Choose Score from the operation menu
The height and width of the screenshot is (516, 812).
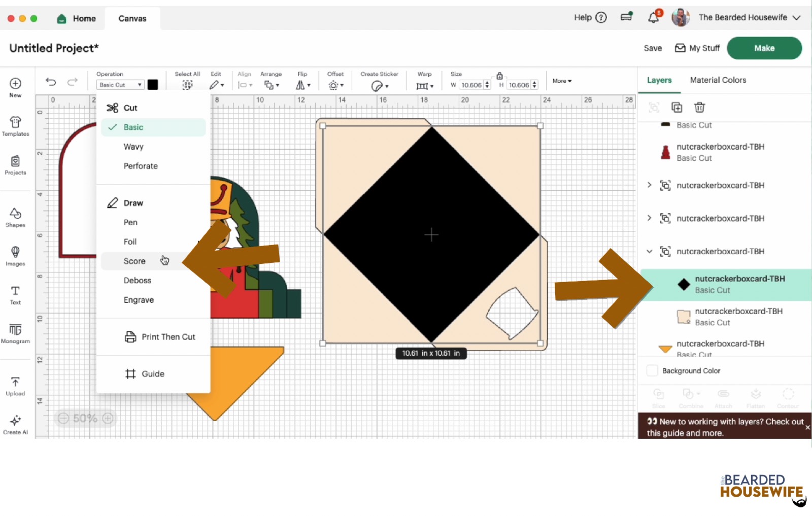tap(134, 261)
